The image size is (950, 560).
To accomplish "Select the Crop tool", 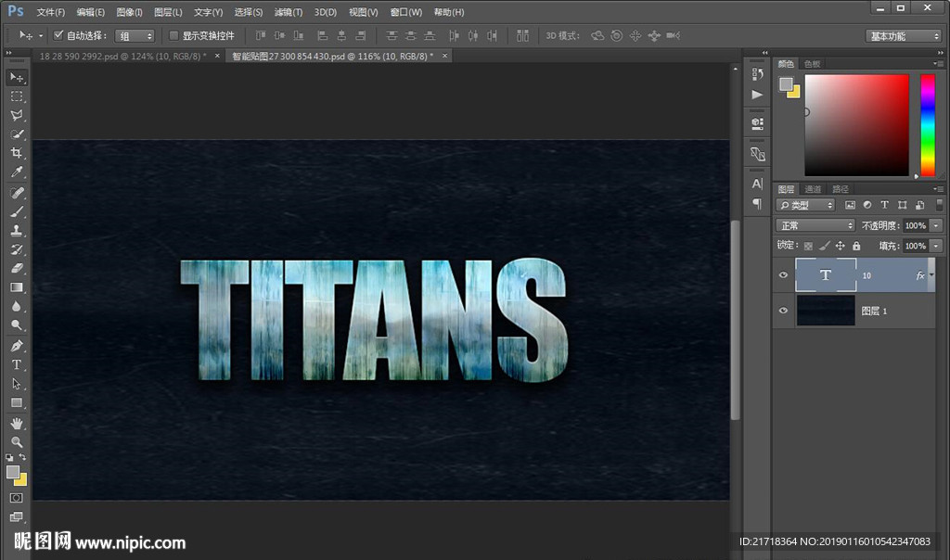I will coord(17,153).
